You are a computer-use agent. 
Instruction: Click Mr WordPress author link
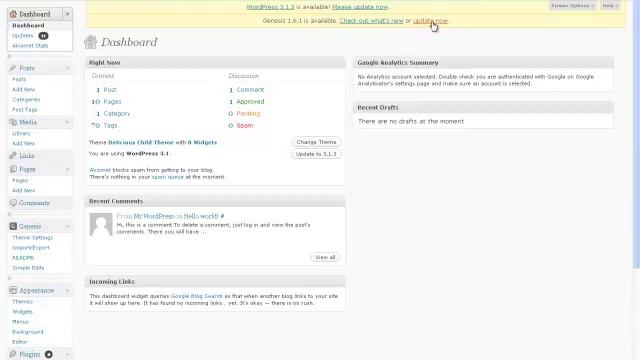(x=154, y=216)
